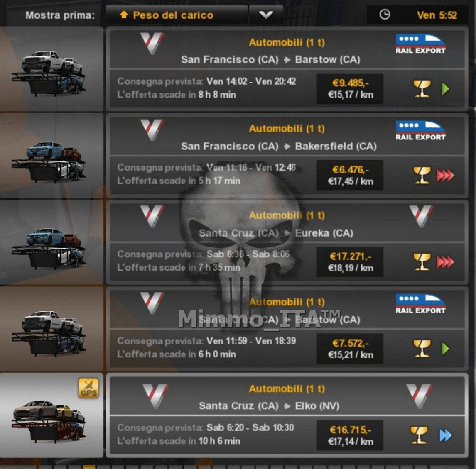
Task: Click Rail Export logo on the Bakersfield job
Action: tap(420, 130)
